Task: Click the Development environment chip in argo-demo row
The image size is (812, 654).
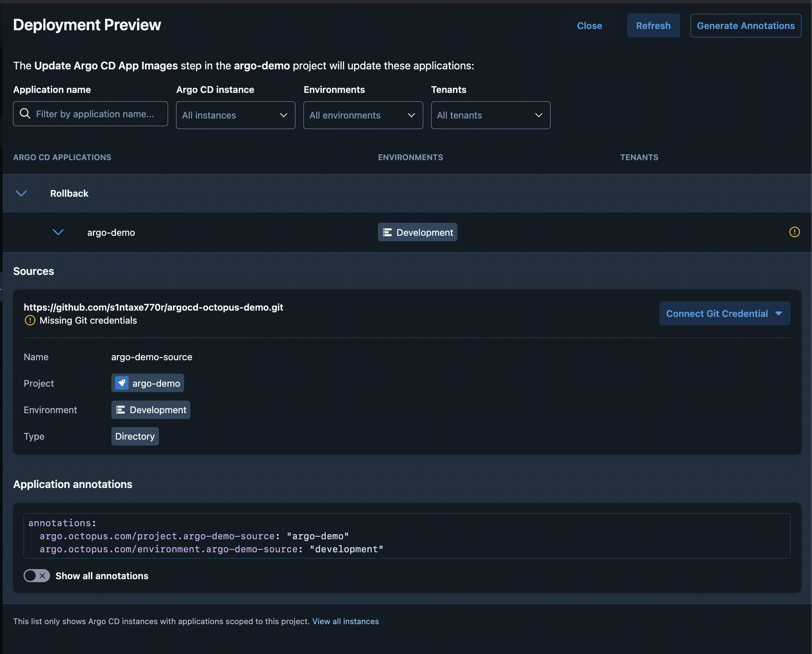Action: [417, 232]
